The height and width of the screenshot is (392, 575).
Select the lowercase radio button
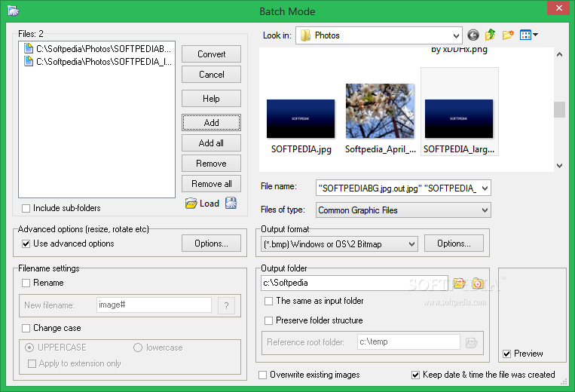point(138,348)
